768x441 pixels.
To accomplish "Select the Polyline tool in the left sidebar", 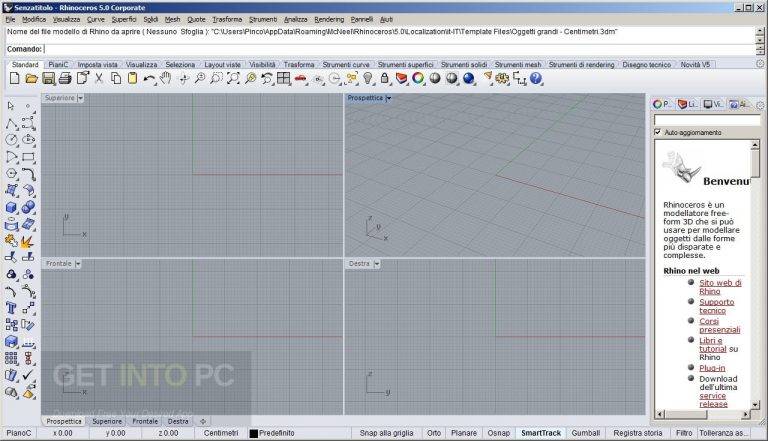I will (11, 123).
